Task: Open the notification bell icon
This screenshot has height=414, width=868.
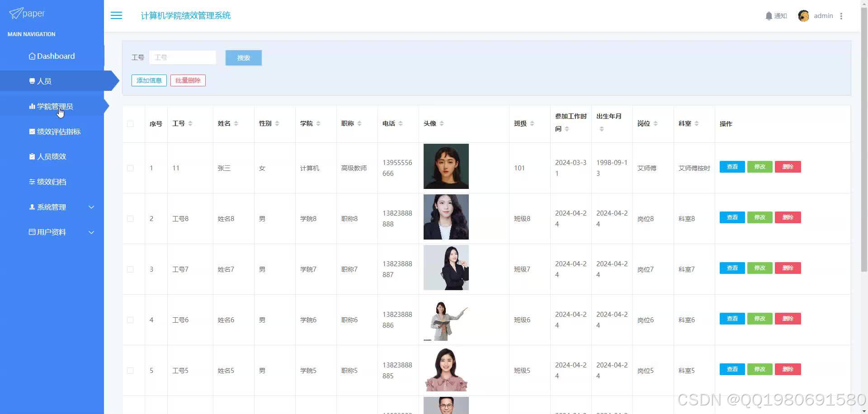Action: point(769,16)
